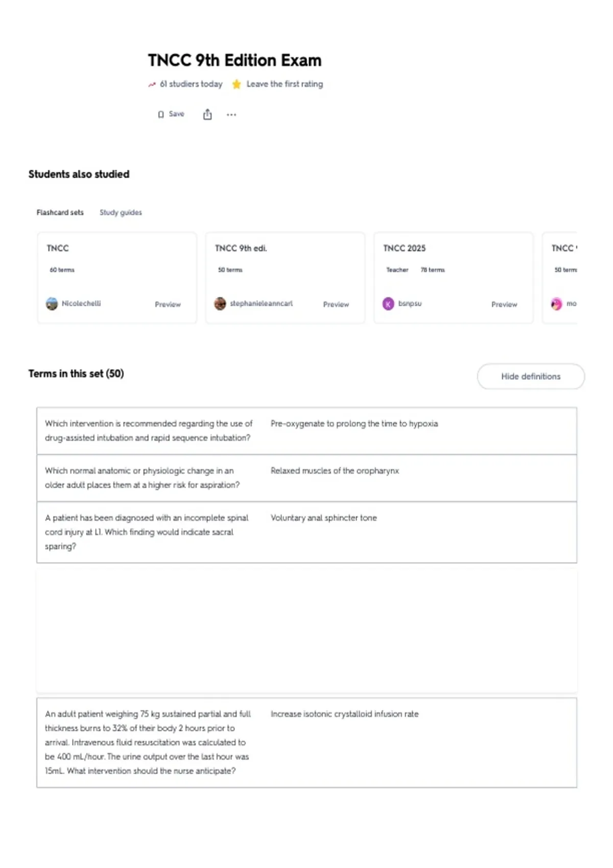Switch to the Study guides tab
This screenshot has width=613, height=868.
(121, 212)
